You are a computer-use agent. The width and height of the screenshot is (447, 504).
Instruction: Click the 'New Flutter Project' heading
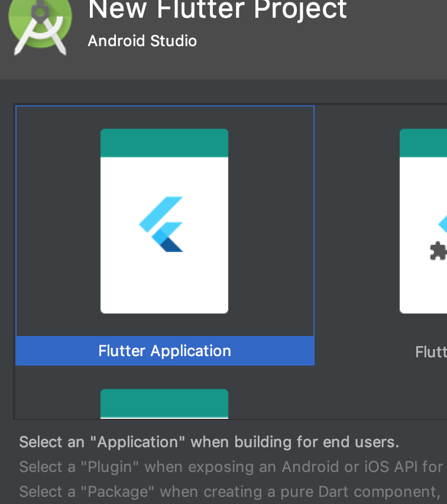(218, 9)
